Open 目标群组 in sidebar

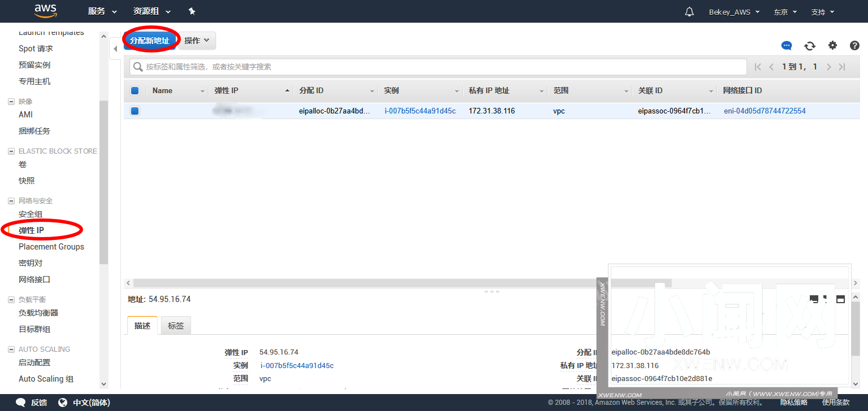(x=34, y=329)
